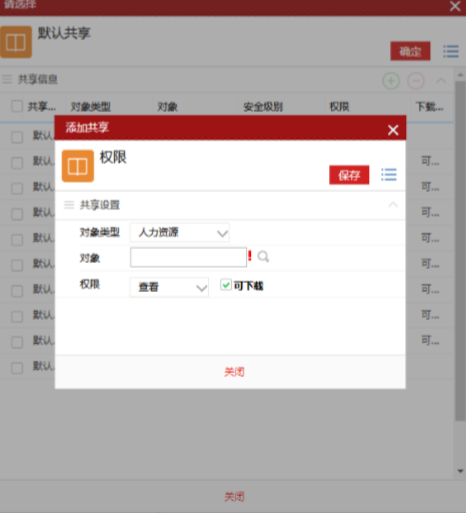This screenshot has width=466, height=513.
Task: Click the search magnifier icon beside 对象 field
Action: (263, 257)
